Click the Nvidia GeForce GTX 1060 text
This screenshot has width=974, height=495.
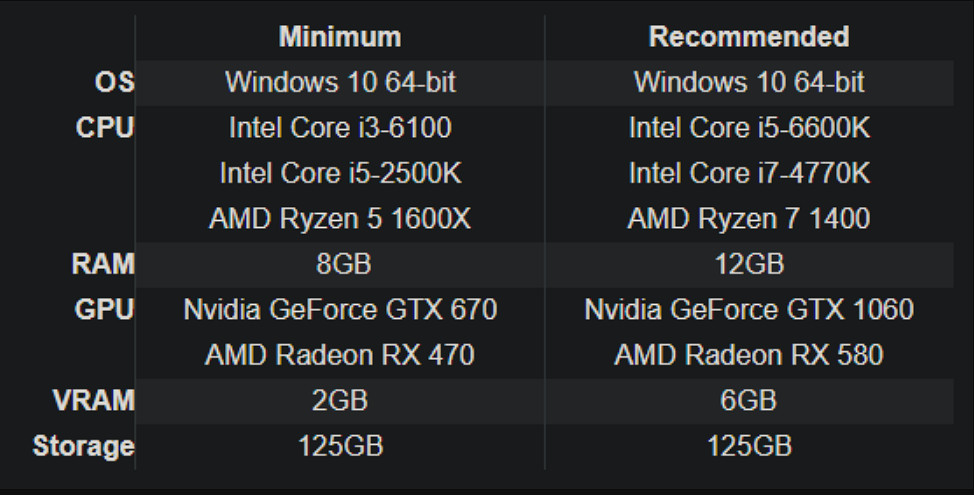[x=749, y=309]
